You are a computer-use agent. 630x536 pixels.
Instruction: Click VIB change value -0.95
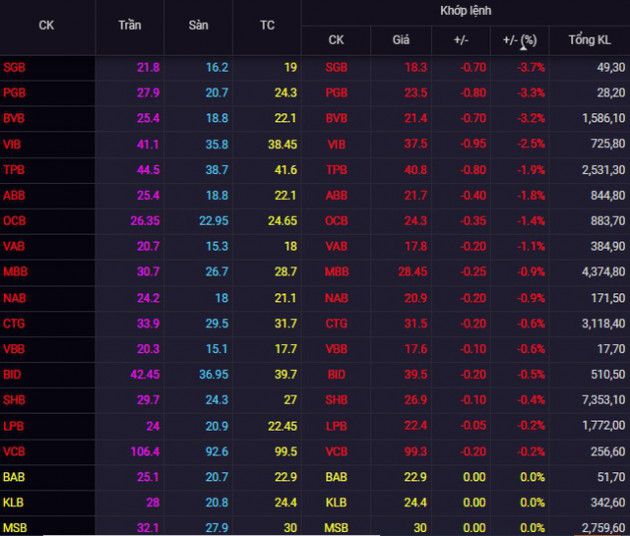tap(473, 144)
